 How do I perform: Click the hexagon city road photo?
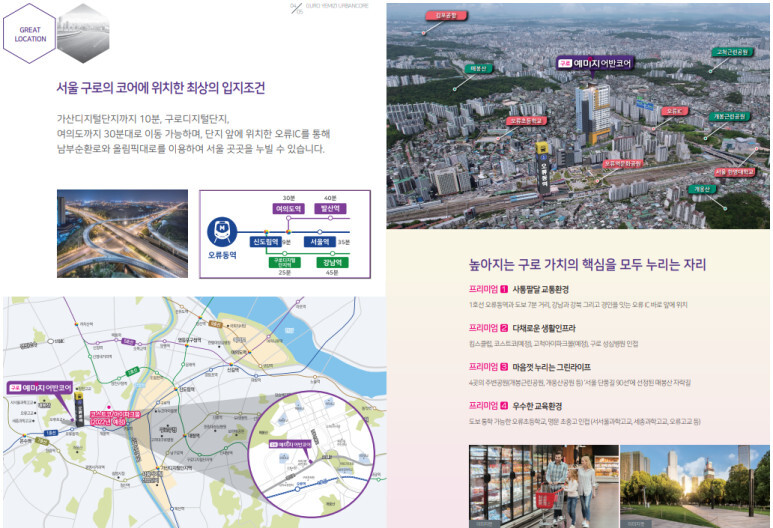(83, 34)
